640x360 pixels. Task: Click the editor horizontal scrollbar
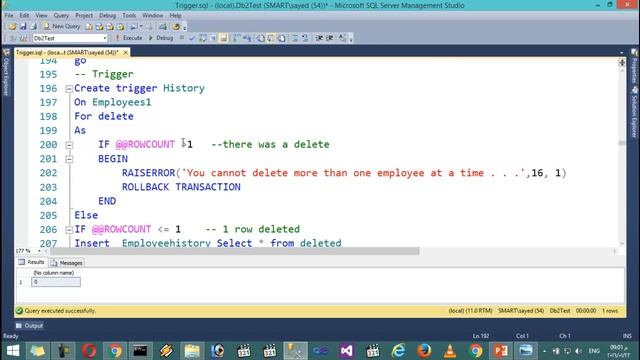[x=234, y=251]
